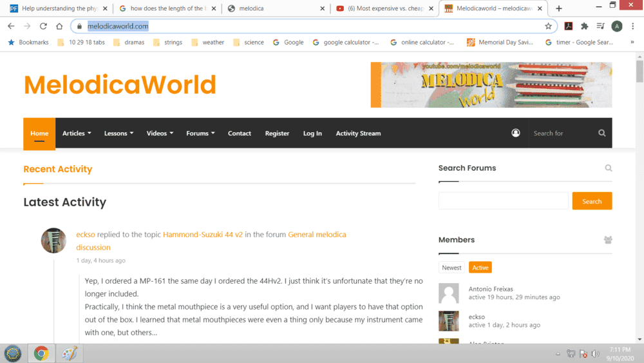Open the Chrome extensions puzzle icon
This screenshot has width=644, height=363.
tap(585, 26)
